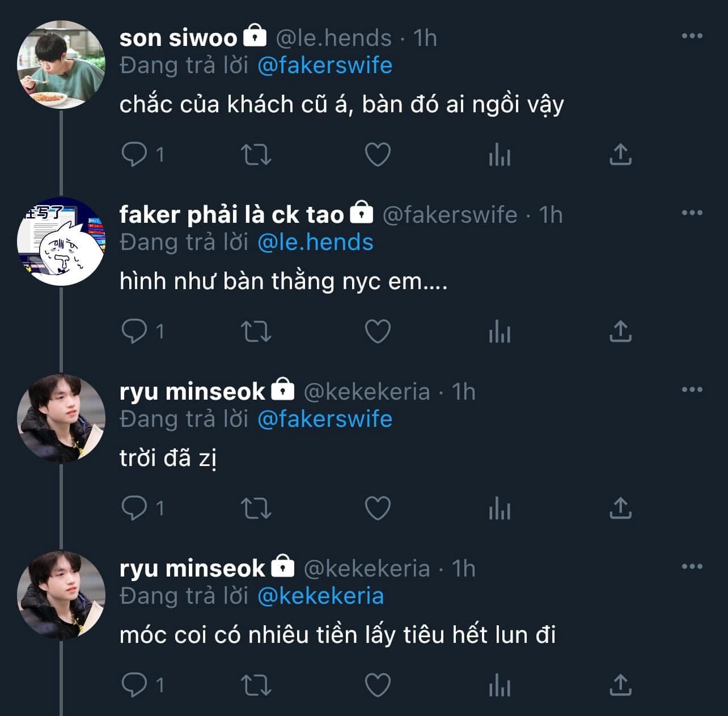
Task: Like the tweet by son siwoo
Action: point(378,154)
